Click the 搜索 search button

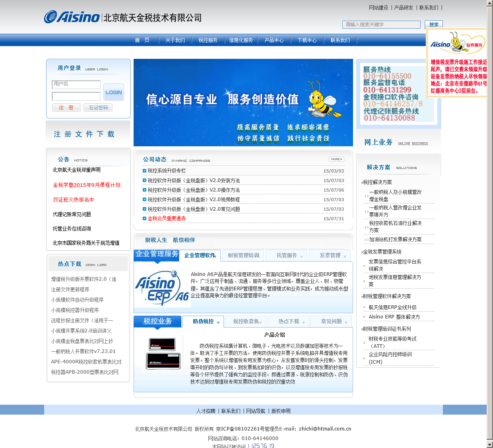tap(434, 24)
